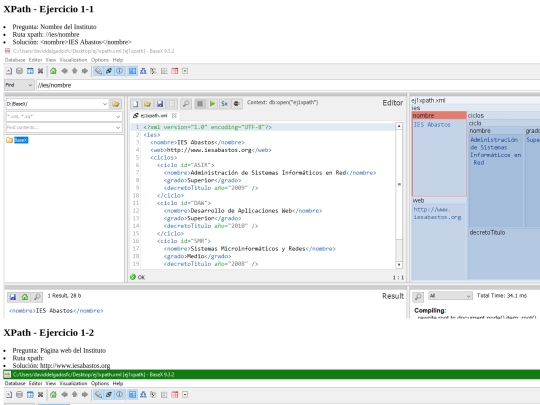Expand the *.xml, *.xq file filter dropdown
Screen dimensions: 540x405
click(118, 117)
